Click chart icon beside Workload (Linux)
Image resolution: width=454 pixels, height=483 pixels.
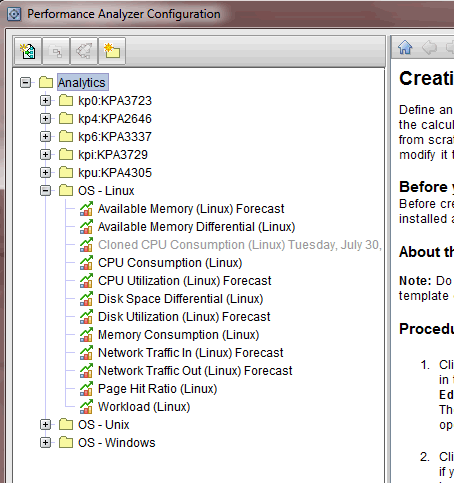pyautogui.click(x=86, y=407)
